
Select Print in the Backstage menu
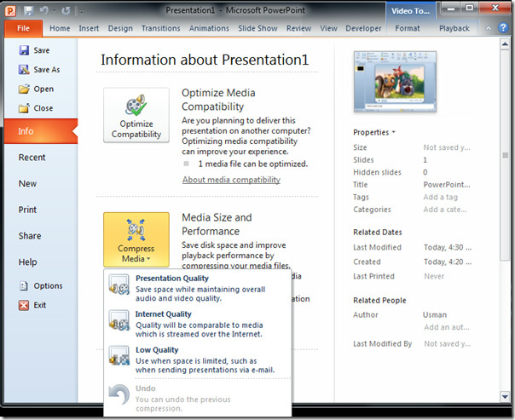pyautogui.click(x=41, y=210)
